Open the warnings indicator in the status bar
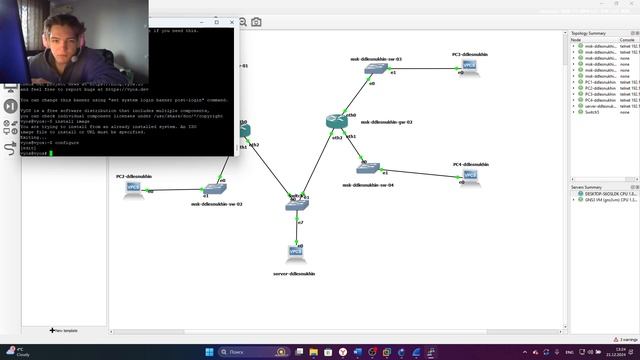The height and width of the screenshot is (360, 640). (626, 340)
